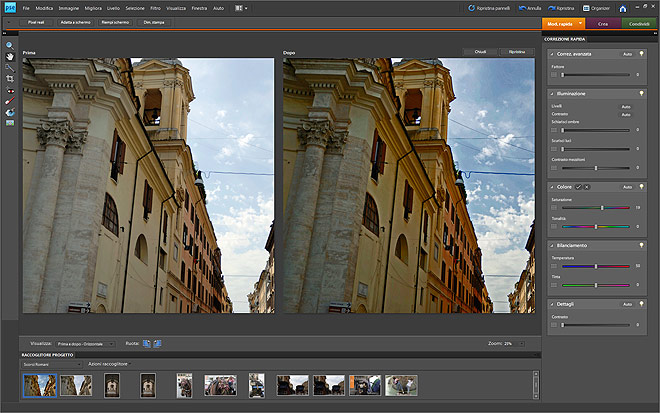Click the Temperatura slider handle
The image size is (660, 413).
tap(596, 266)
